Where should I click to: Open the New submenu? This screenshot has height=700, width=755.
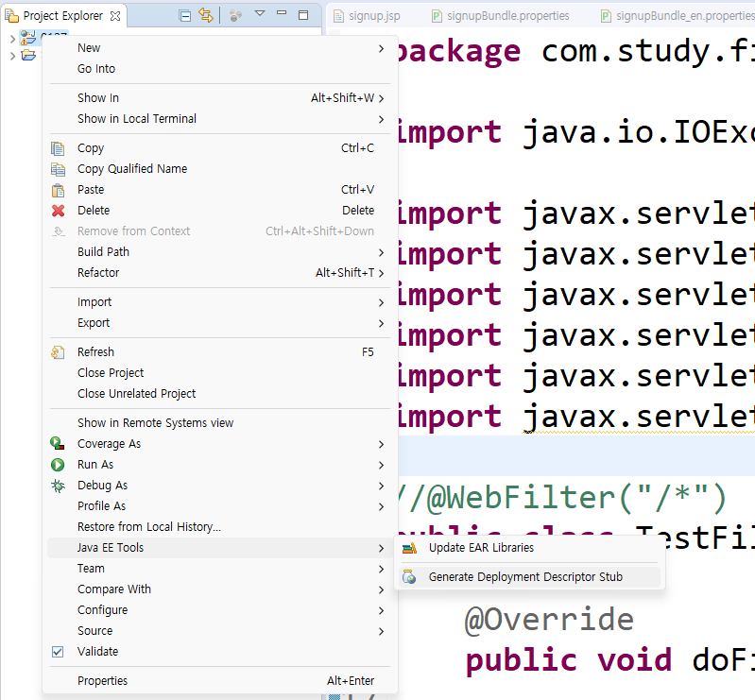click(220, 48)
